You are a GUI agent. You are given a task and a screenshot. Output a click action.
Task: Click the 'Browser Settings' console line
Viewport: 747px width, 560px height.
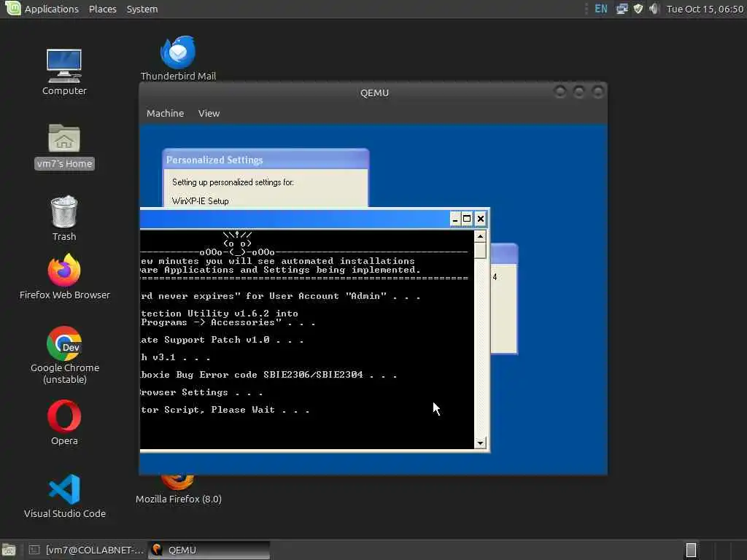201,392
